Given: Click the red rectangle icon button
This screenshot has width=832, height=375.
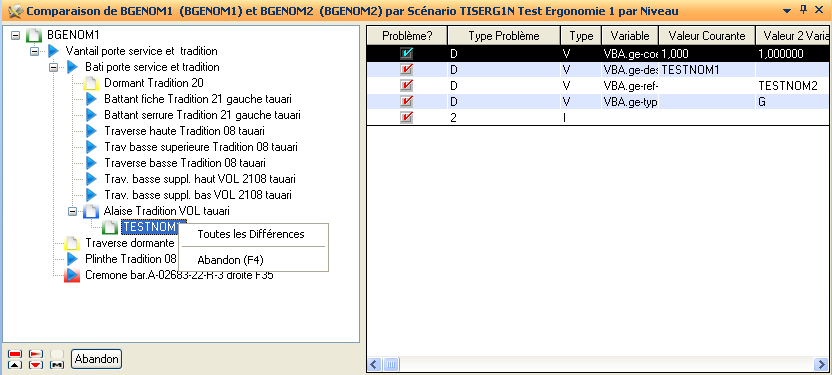Looking at the screenshot, I should (x=15, y=354).
